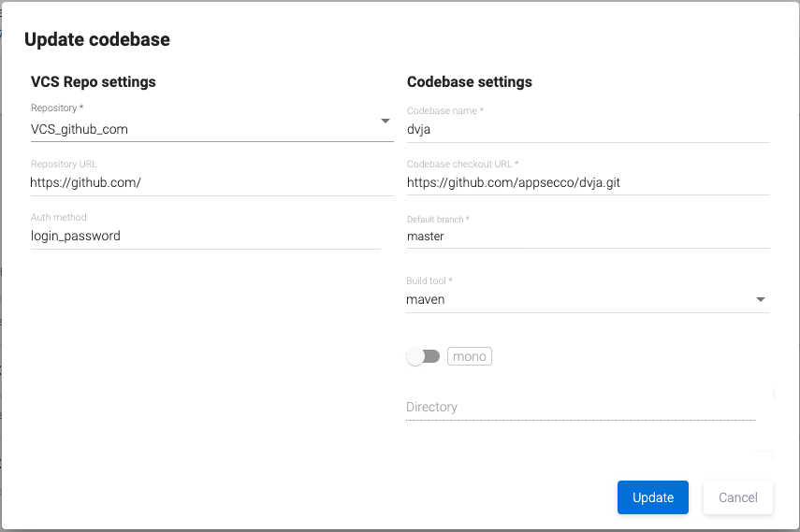
Task: Click the Codebase checkout URL field
Action: tap(587, 183)
